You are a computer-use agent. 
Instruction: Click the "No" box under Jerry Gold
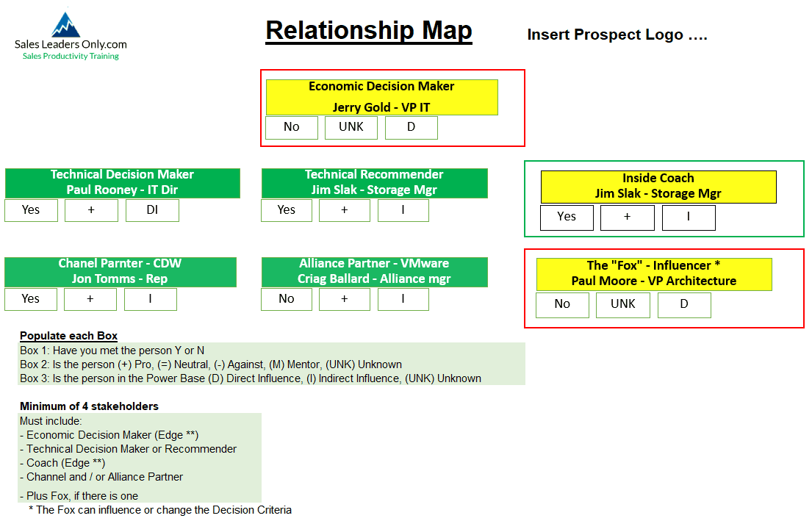tap(292, 127)
